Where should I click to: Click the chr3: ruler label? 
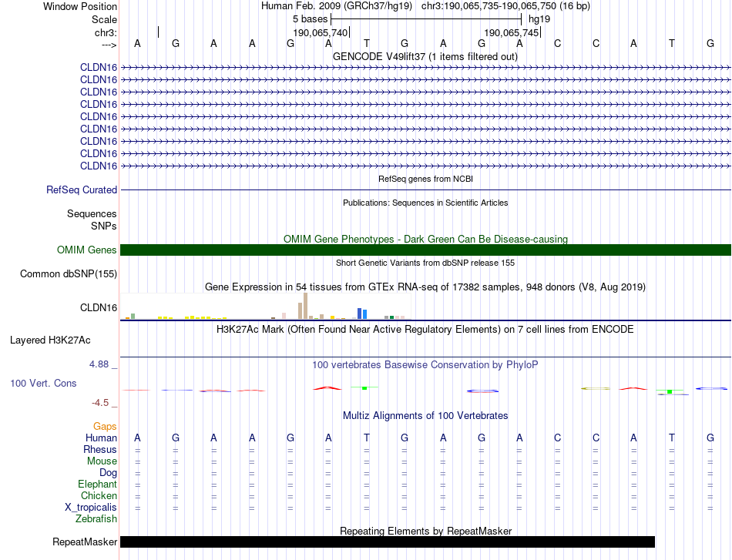pyautogui.click(x=106, y=32)
